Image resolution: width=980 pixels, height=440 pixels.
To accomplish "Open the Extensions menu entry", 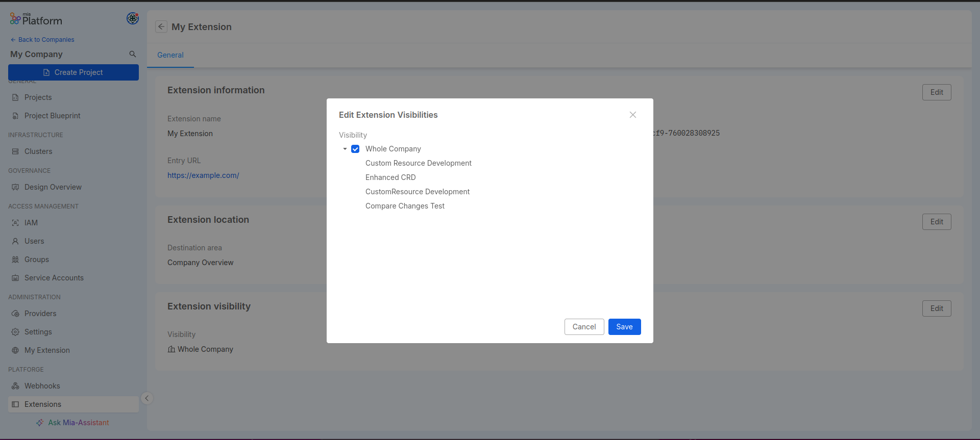I will tap(73, 404).
